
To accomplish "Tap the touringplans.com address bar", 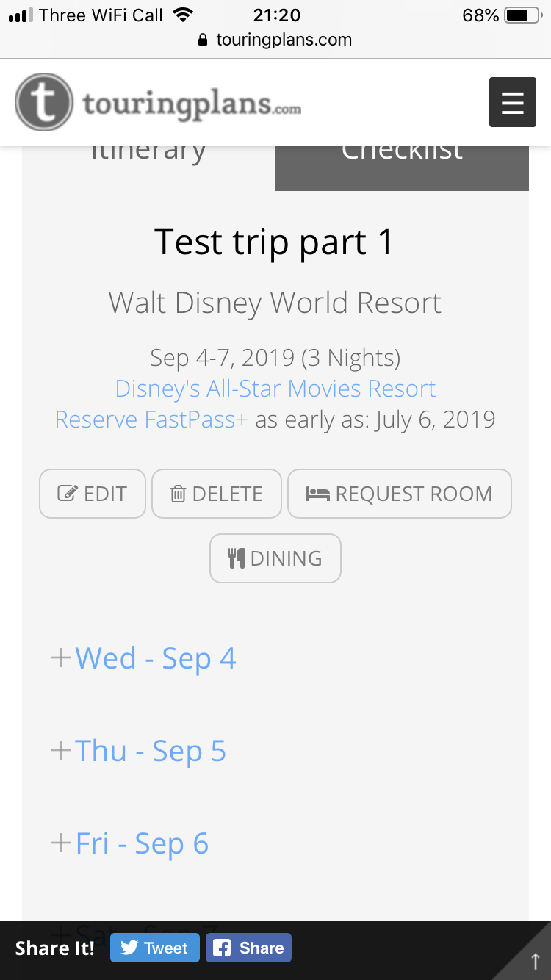I will coord(275,40).
